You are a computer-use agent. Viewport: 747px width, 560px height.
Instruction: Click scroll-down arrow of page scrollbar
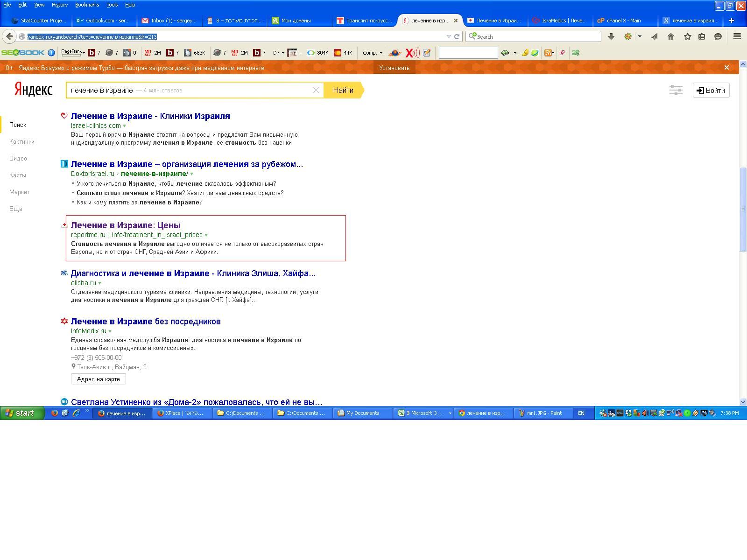click(743, 402)
